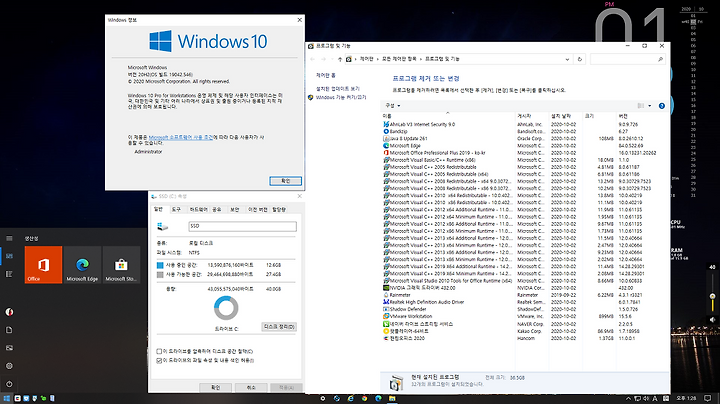Screen dimensions: 720x404
Task: Open the Sharing tab in SSD Properties
Action: pos(217,209)
